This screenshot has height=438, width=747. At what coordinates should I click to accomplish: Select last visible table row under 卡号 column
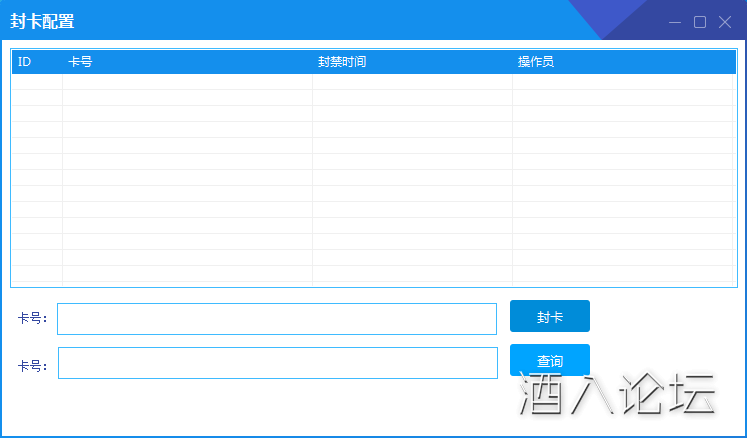(x=187, y=274)
